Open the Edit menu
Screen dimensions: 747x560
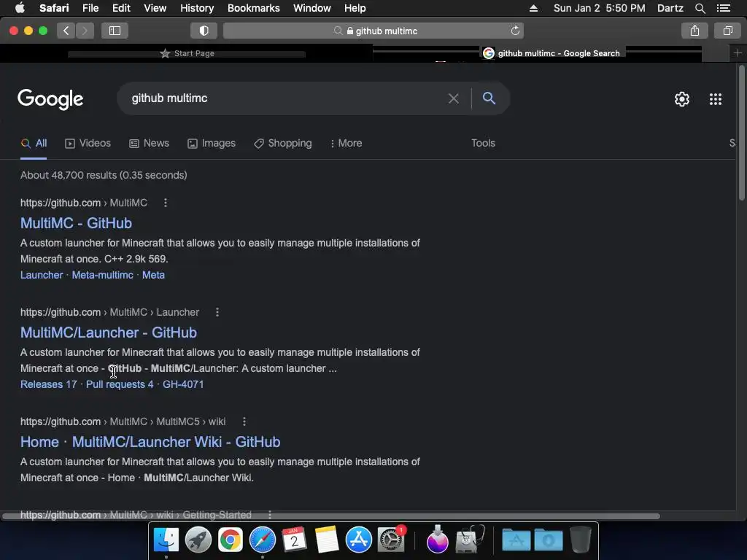pos(121,8)
